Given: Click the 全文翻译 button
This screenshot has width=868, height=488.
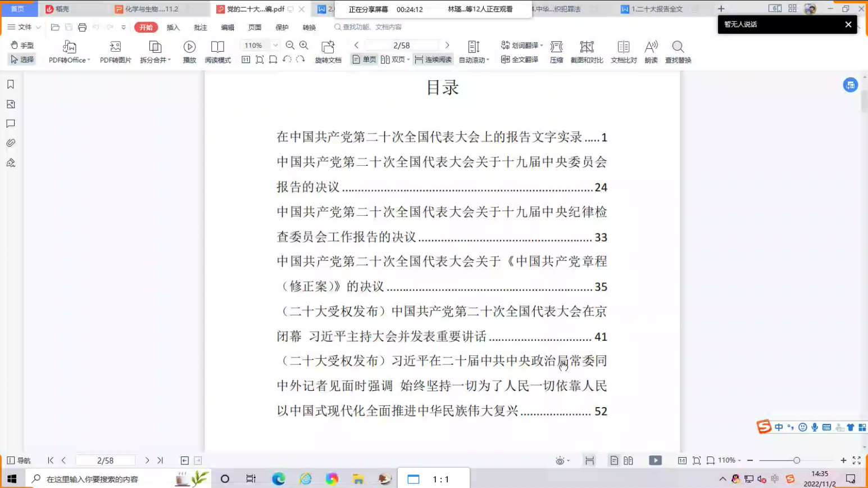Looking at the screenshot, I should click(520, 60).
